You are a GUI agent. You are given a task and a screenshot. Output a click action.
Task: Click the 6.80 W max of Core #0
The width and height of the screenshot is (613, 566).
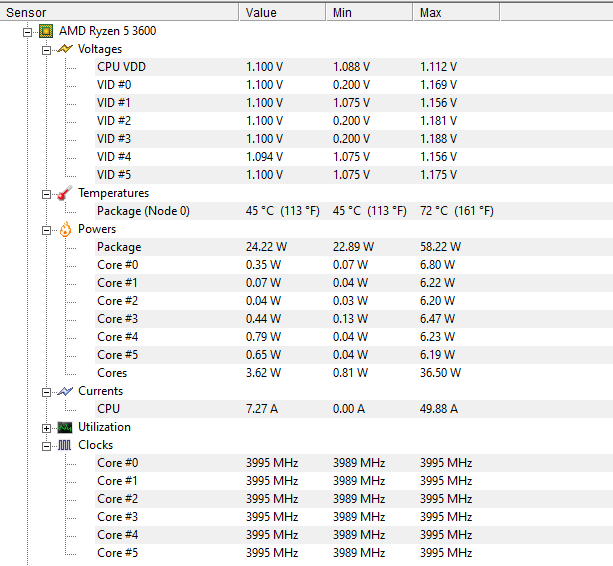(x=437, y=265)
